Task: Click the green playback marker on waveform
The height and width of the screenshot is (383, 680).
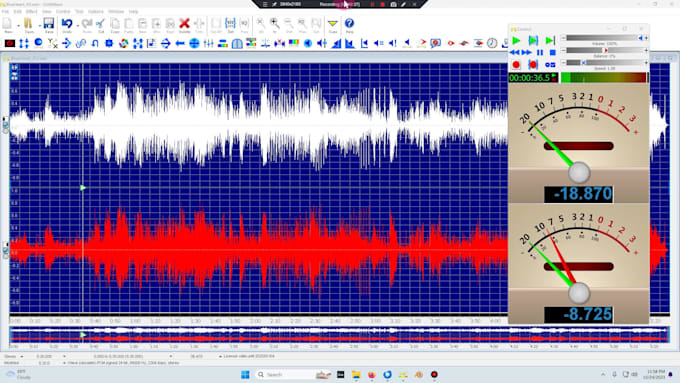Action: pyautogui.click(x=82, y=188)
